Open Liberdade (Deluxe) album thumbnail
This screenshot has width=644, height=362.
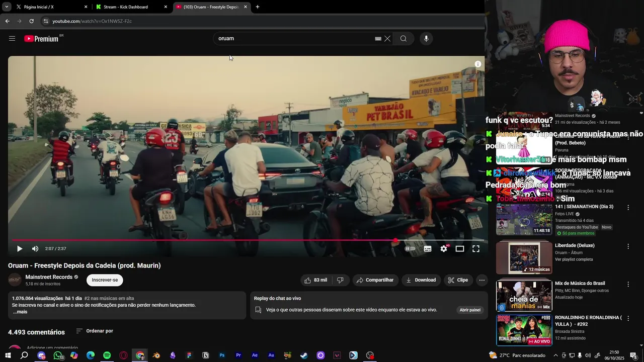pyautogui.click(x=524, y=257)
